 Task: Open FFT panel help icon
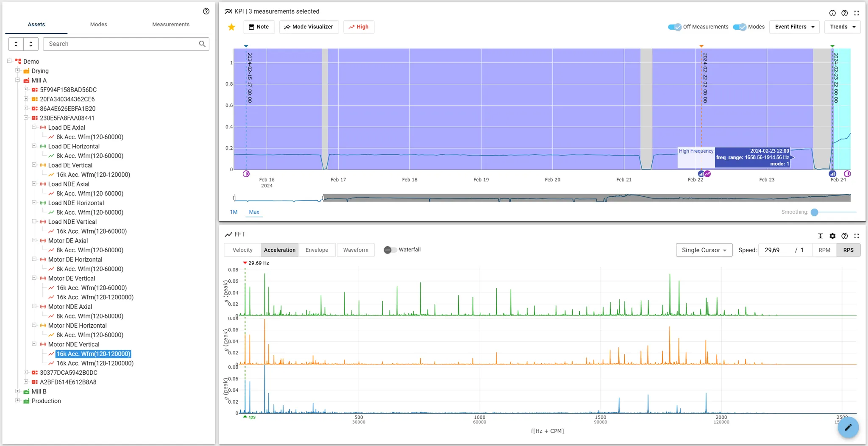pyautogui.click(x=845, y=236)
